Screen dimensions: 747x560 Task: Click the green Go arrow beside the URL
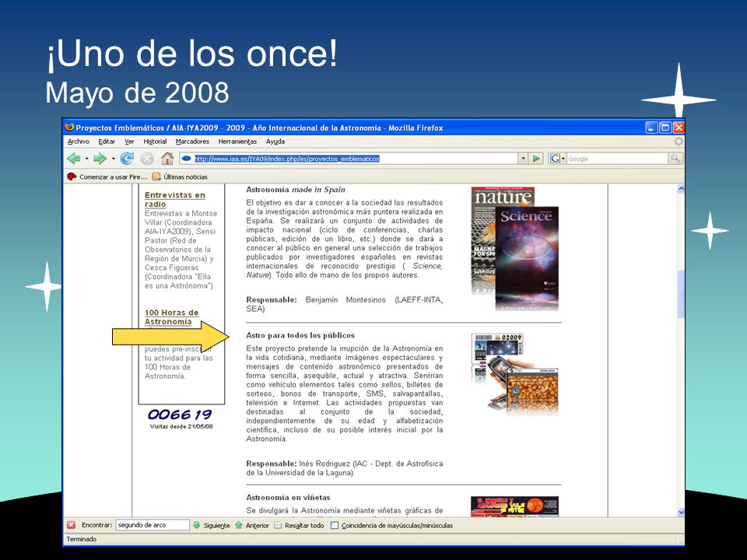[536, 159]
